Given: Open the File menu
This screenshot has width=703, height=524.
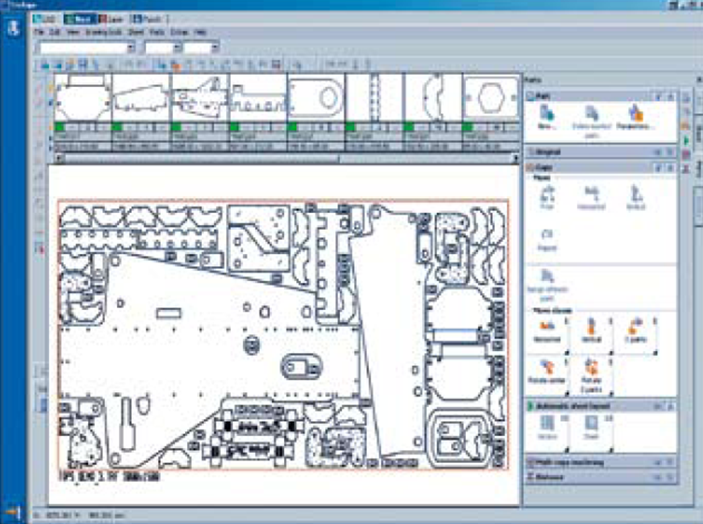Looking at the screenshot, I should [x=38, y=33].
